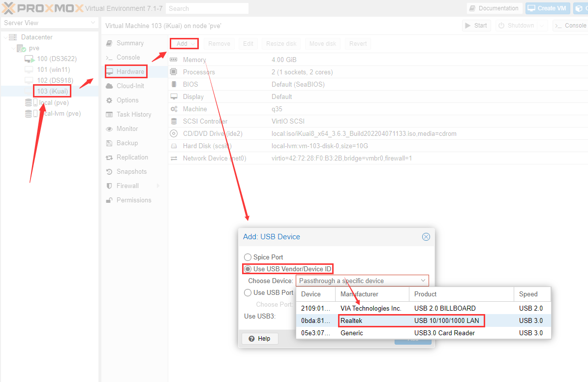Click the Edit hardware button
The height and width of the screenshot is (382, 588).
click(248, 43)
